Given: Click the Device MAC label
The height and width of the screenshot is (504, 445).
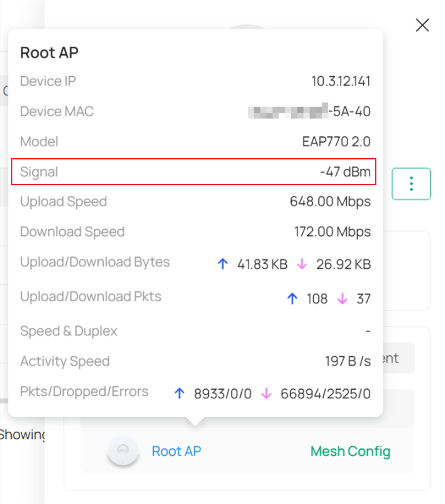Looking at the screenshot, I should tap(57, 111).
